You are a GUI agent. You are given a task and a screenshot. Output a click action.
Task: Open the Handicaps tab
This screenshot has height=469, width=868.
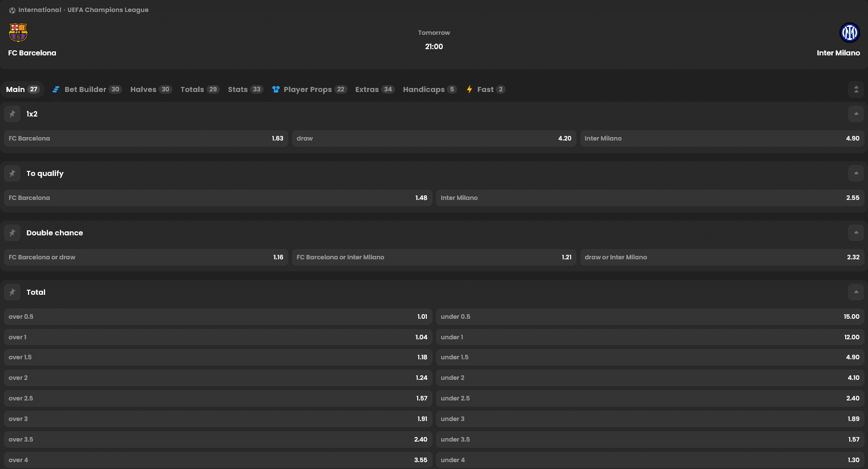[430, 89]
